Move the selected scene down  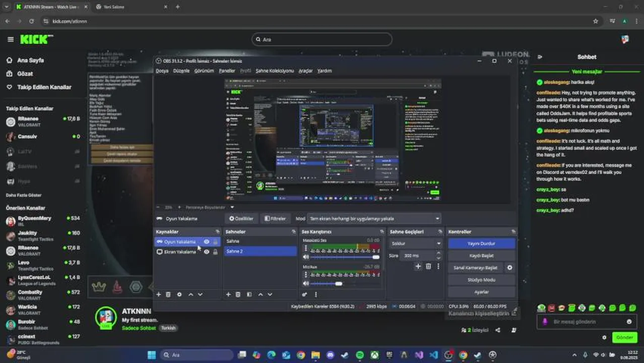click(x=270, y=294)
